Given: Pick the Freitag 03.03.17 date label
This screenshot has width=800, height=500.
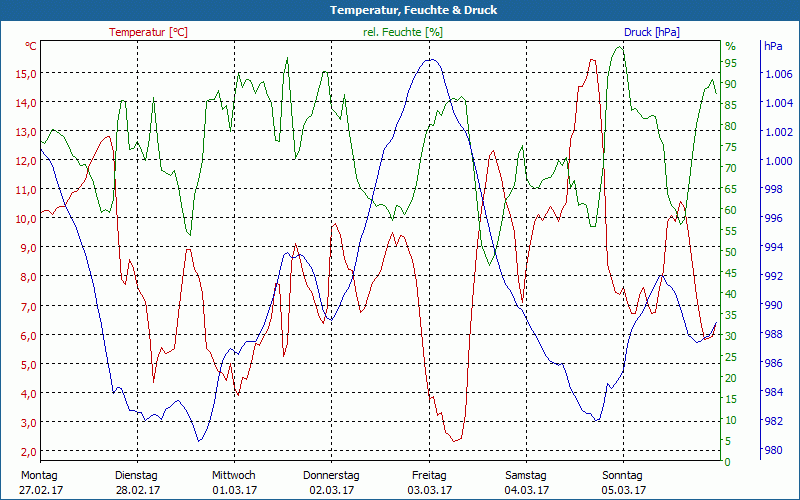Looking at the screenshot, I should (x=429, y=483).
